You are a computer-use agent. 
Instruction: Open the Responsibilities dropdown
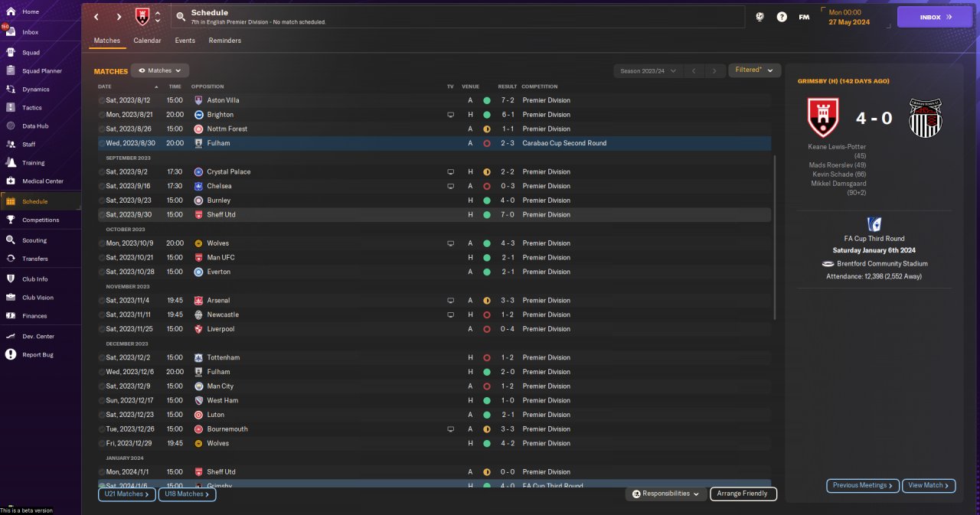coord(666,494)
